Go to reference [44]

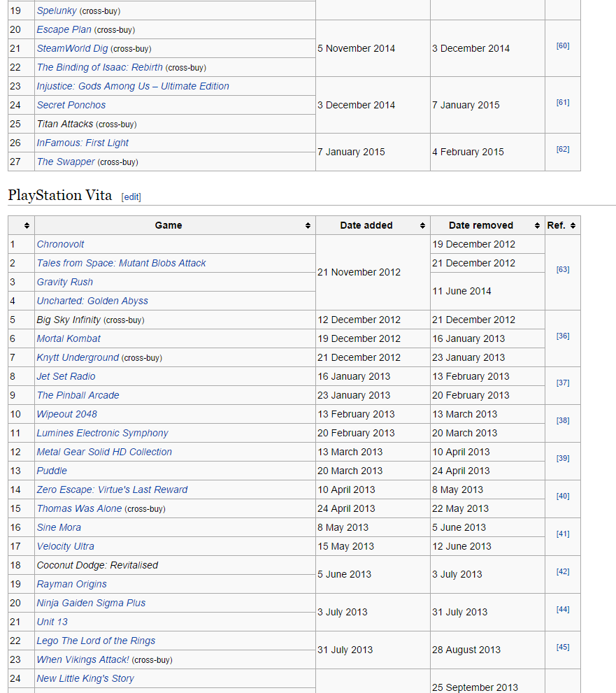(563, 610)
